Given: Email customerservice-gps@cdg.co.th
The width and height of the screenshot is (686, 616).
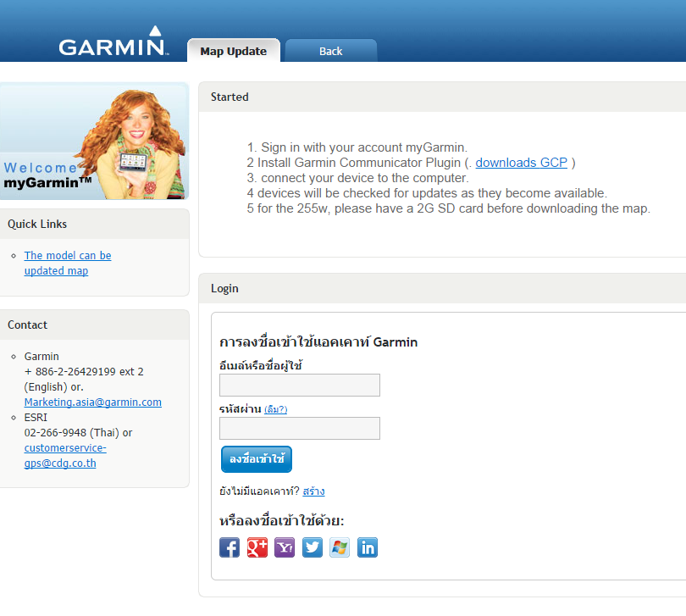Looking at the screenshot, I should click(65, 455).
